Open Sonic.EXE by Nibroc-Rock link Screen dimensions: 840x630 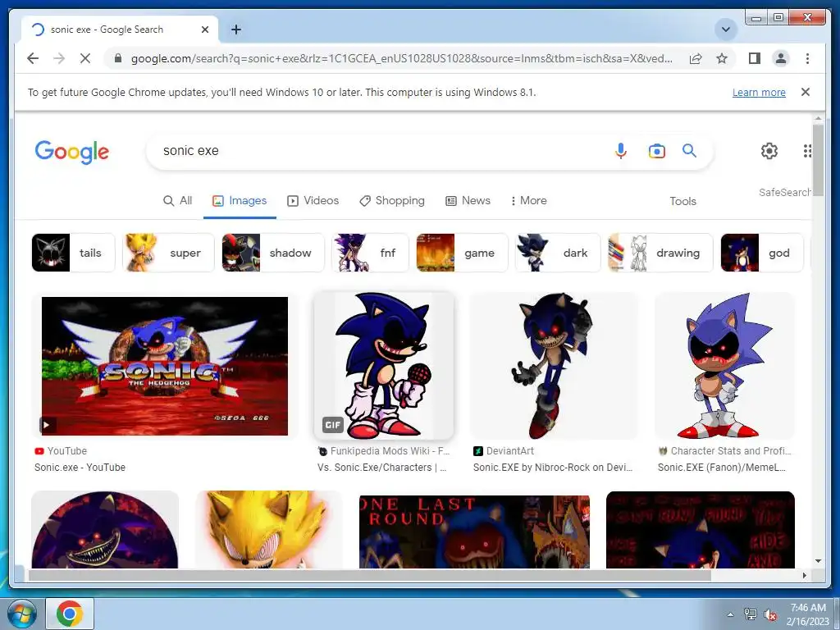pos(553,467)
